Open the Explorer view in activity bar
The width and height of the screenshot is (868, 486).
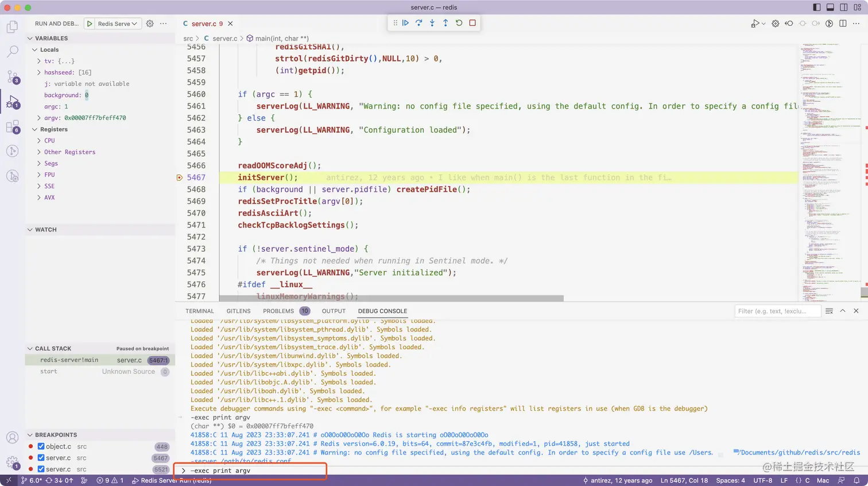click(x=12, y=27)
